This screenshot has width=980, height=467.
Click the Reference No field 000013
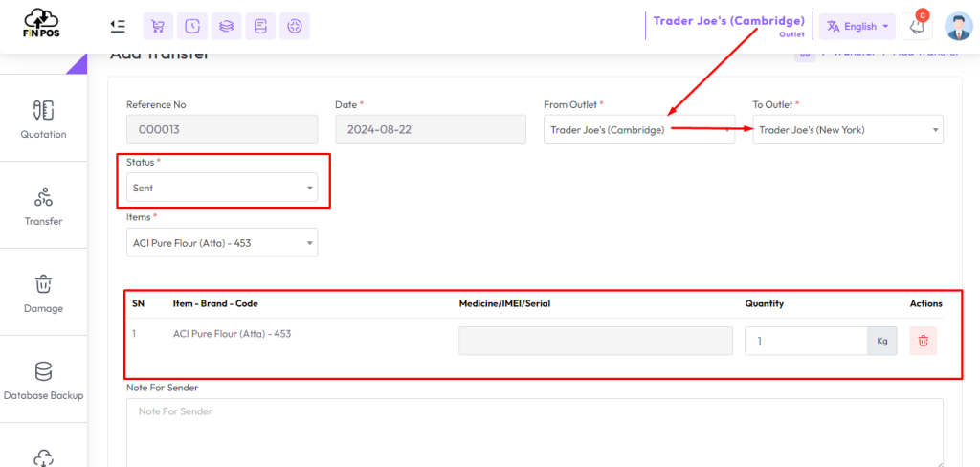tap(222, 129)
